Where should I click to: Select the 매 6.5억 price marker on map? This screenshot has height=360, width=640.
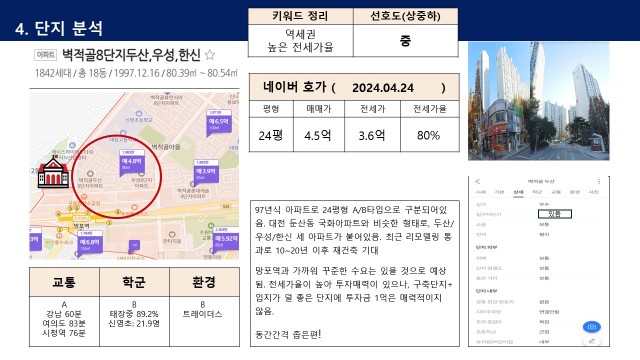pos(219,121)
